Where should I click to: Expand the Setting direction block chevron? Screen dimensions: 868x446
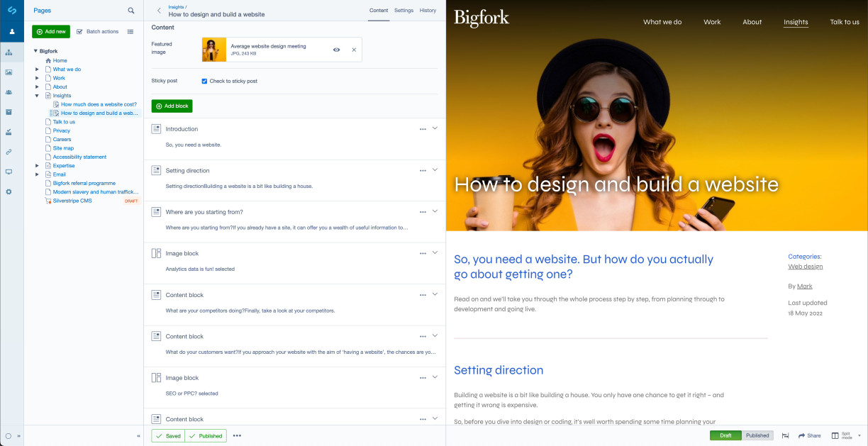(x=435, y=170)
